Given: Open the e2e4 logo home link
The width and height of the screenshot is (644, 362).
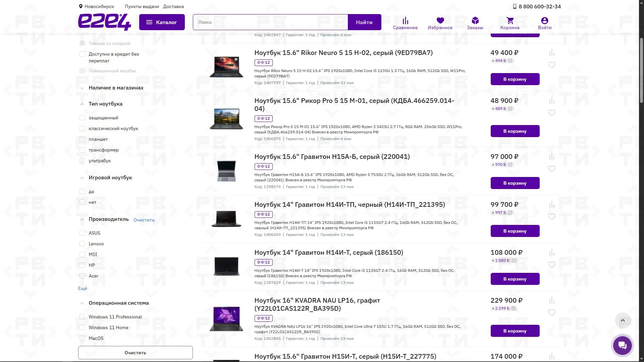Looking at the screenshot, I should click(104, 22).
